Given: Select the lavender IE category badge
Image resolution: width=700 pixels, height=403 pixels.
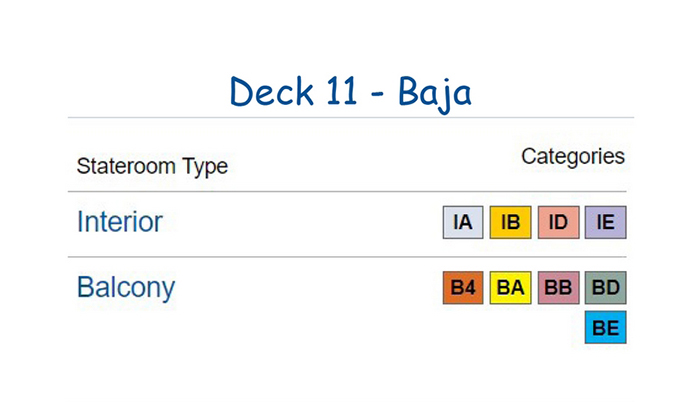Looking at the screenshot, I should tap(606, 222).
